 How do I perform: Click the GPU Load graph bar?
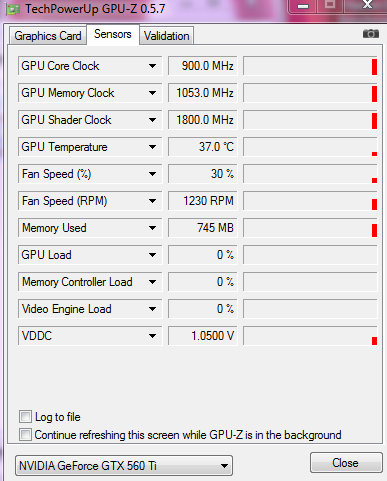coord(310,255)
